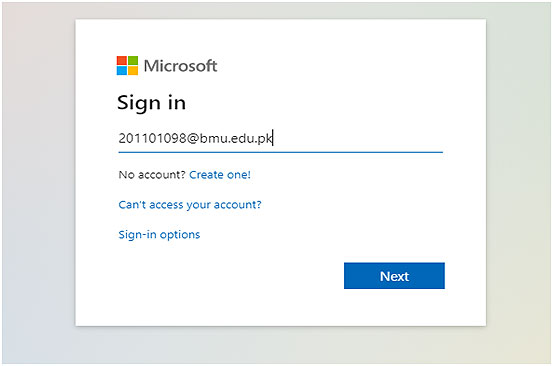This screenshot has height=366, width=553.
Task: Click the red square in Microsoft logo
Action: [x=122, y=60]
